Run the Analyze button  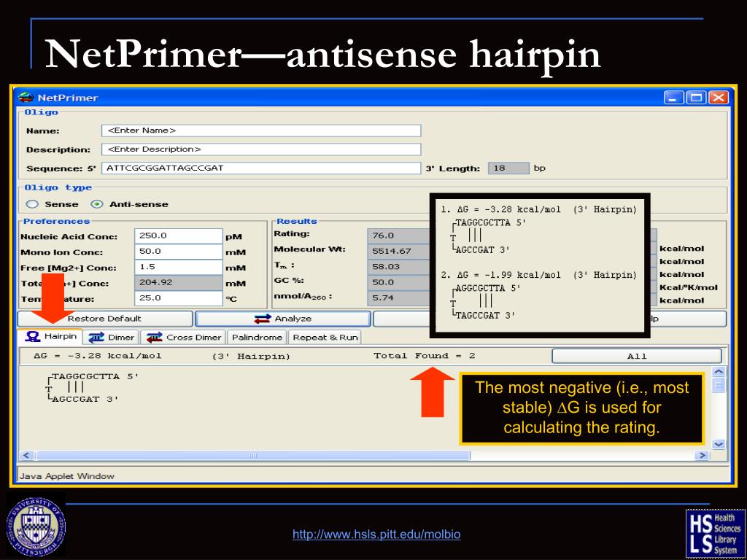click(x=283, y=319)
